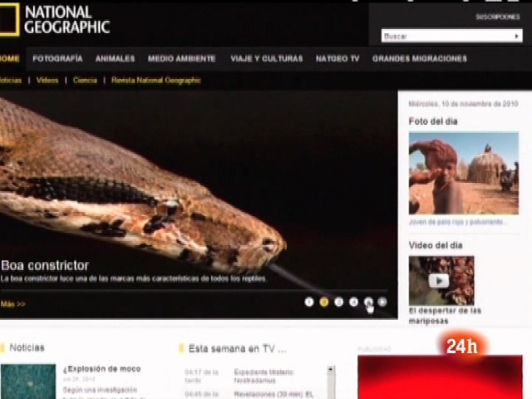532x399 pixels.
Task: Select the highlighted slide 2 dot
Action: pyautogui.click(x=324, y=302)
